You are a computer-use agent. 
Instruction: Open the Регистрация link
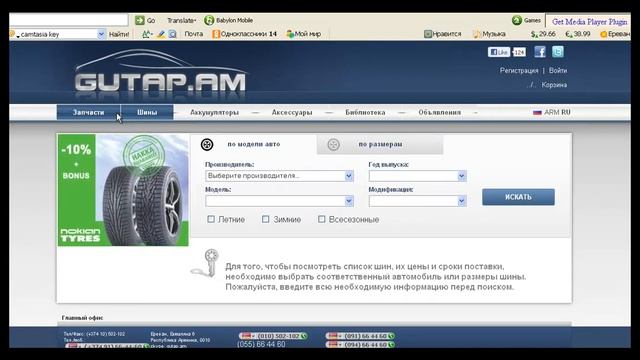519,71
